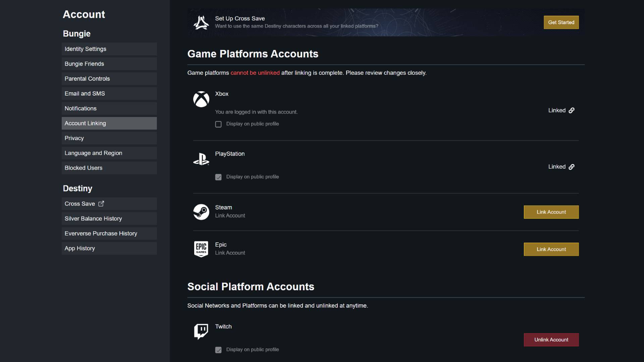Screen dimensions: 644x362
Task: Click the Linked chain icon beside PlayStation
Action: coord(571,167)
